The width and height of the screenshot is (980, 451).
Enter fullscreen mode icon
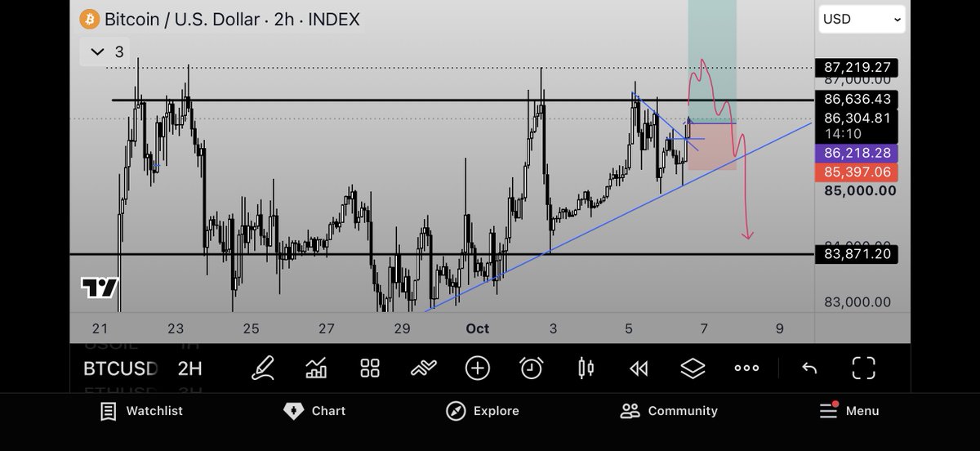click(864, 368)
